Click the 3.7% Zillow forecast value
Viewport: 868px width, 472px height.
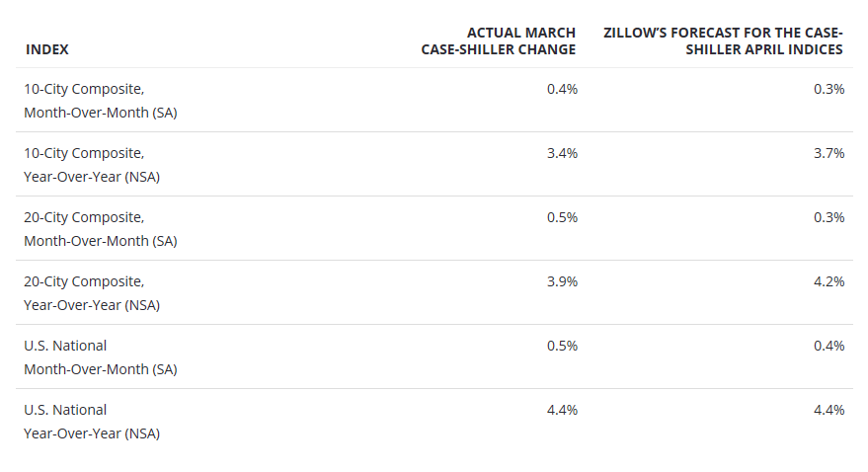point(829,153)
